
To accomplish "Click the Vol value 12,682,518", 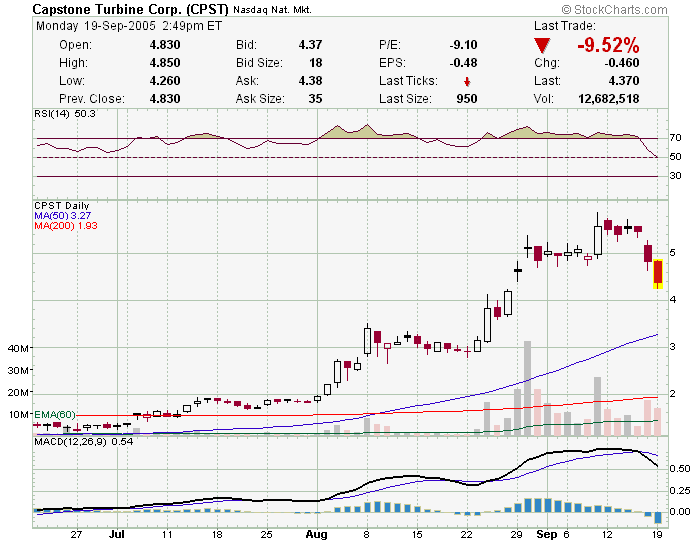I will pos(608,99).
